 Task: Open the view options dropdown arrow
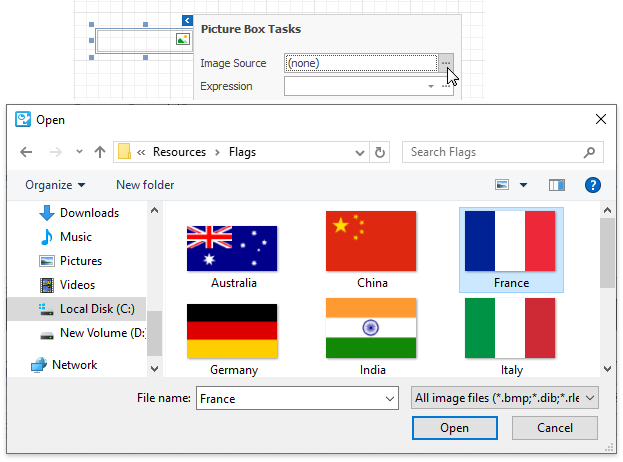click(x=524, y=185)
